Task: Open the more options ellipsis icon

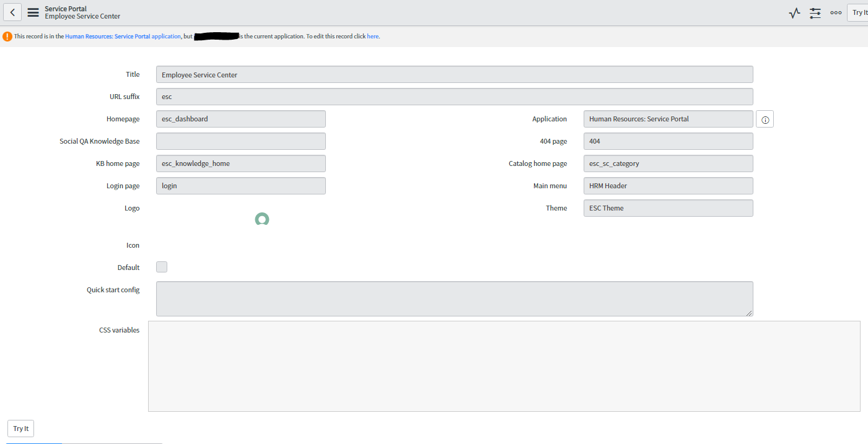Action: 836,12
